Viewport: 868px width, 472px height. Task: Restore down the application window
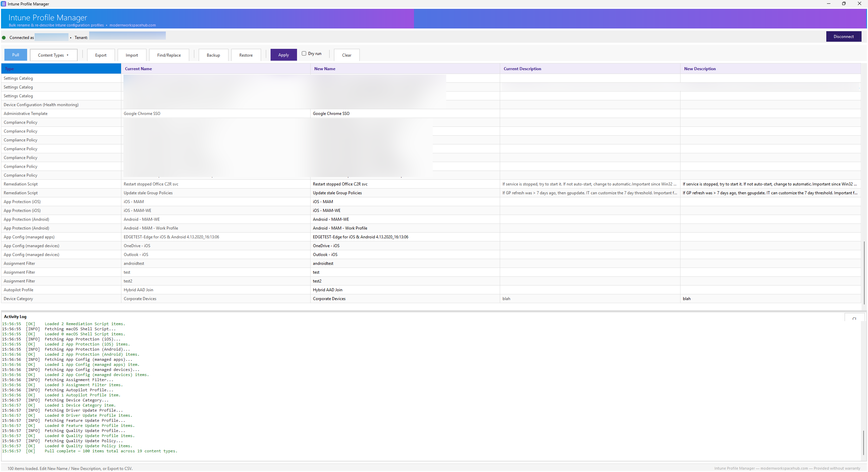[844, 4]
